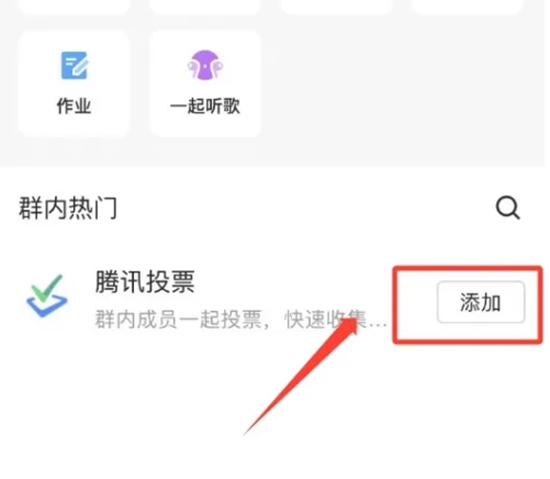Click the red arrow annotation
Image resolution: width=550 pixels, height=479 pixels.
[300, 377]
